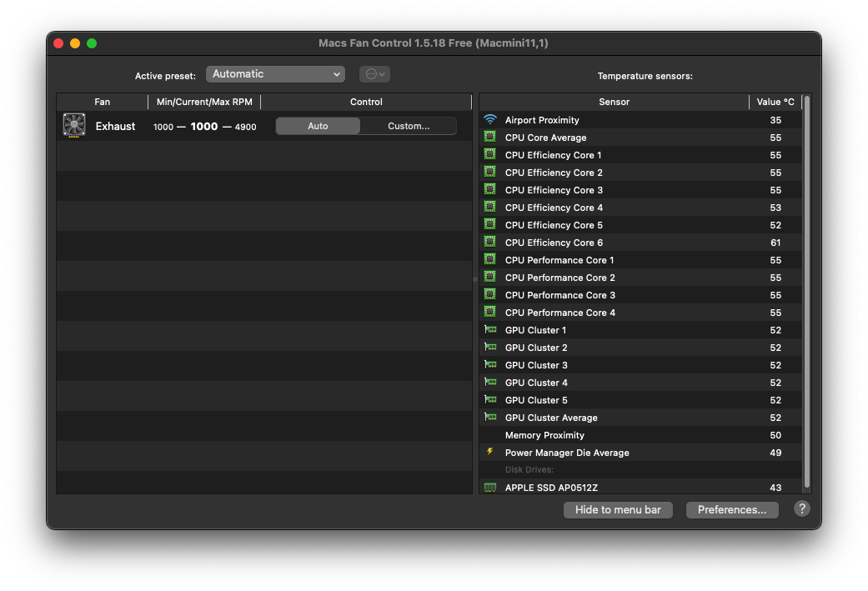Click the APPLE SSD drive icon

pyautogui.click(x=490, y=488)
